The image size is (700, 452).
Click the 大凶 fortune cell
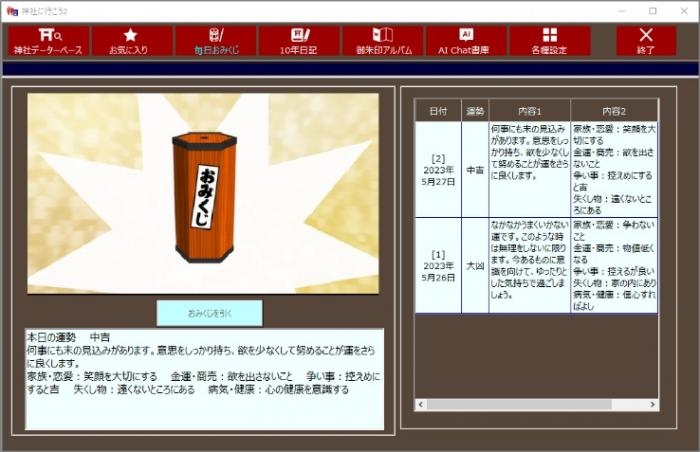pyautogui.click(x=475, y=266)
